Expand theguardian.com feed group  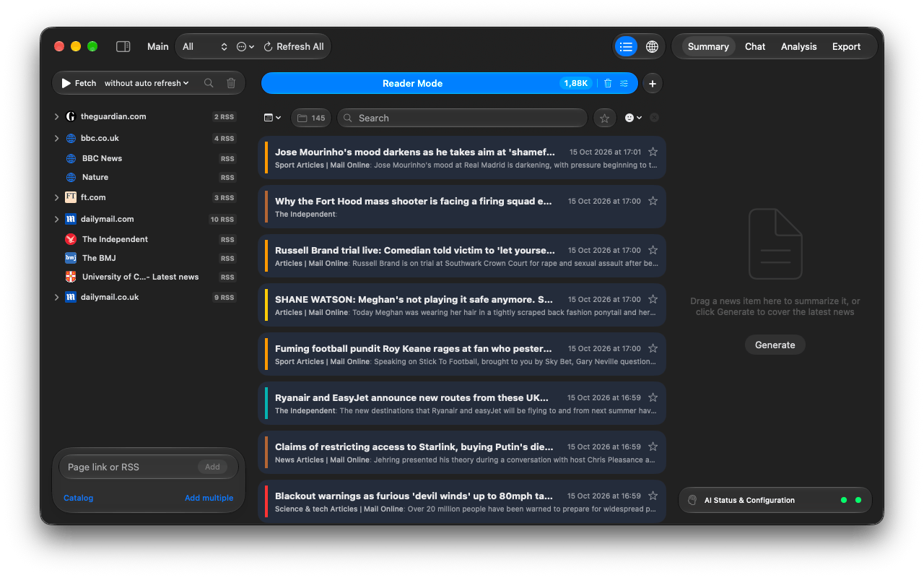coord(57,116)
